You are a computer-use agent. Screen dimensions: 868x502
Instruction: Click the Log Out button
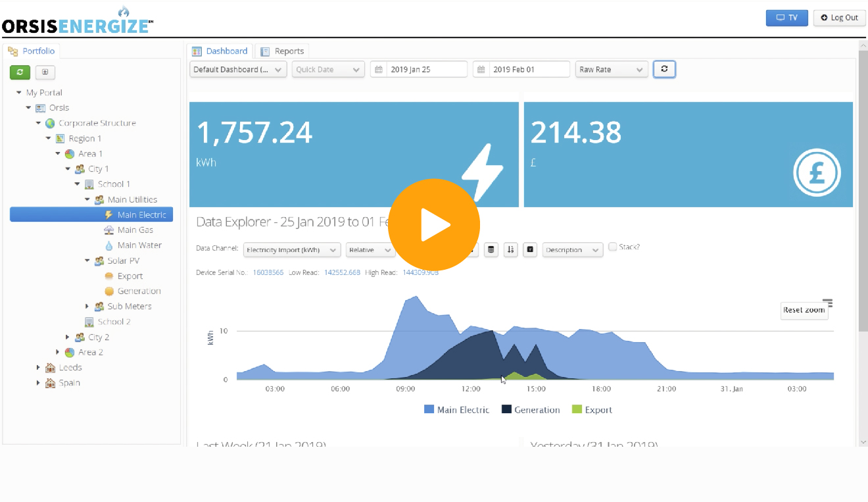coord(839,18)
